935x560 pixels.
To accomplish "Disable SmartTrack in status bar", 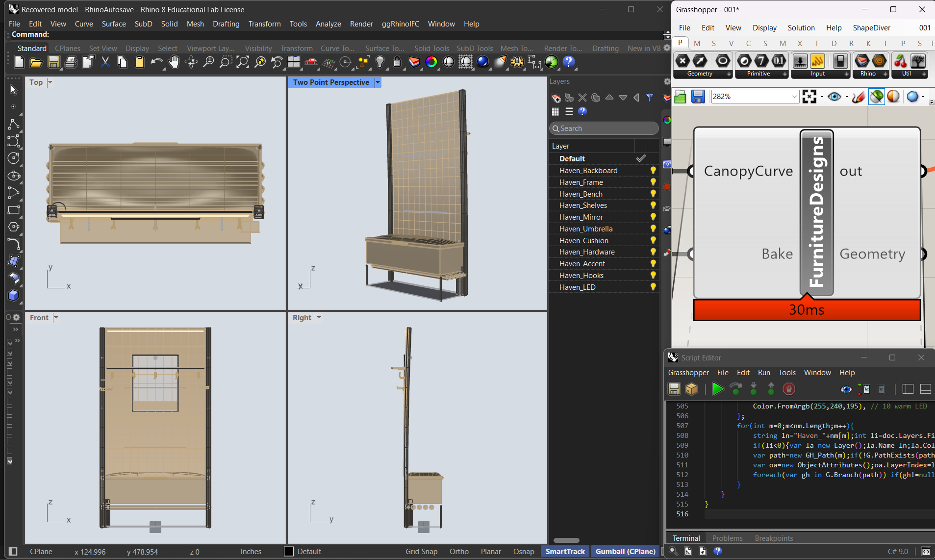I will [565, 552].
